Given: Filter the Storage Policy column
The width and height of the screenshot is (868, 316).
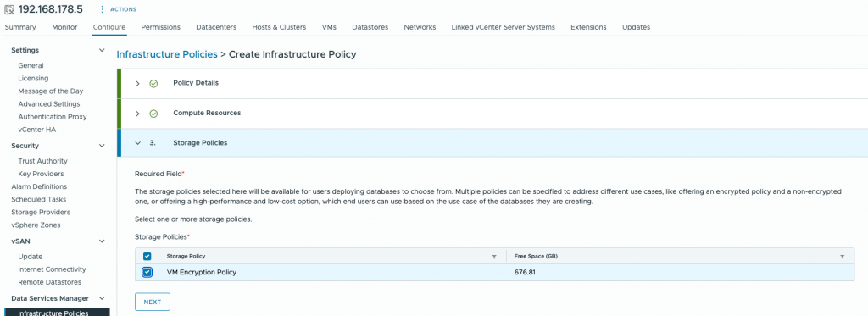Looking at the screenshot, I should [494, 257].
